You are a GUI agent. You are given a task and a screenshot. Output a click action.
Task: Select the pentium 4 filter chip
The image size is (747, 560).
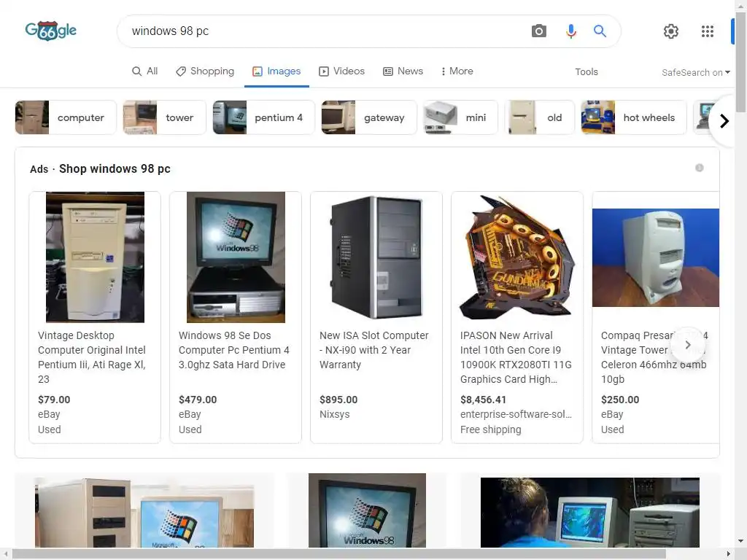coord(263,117)
